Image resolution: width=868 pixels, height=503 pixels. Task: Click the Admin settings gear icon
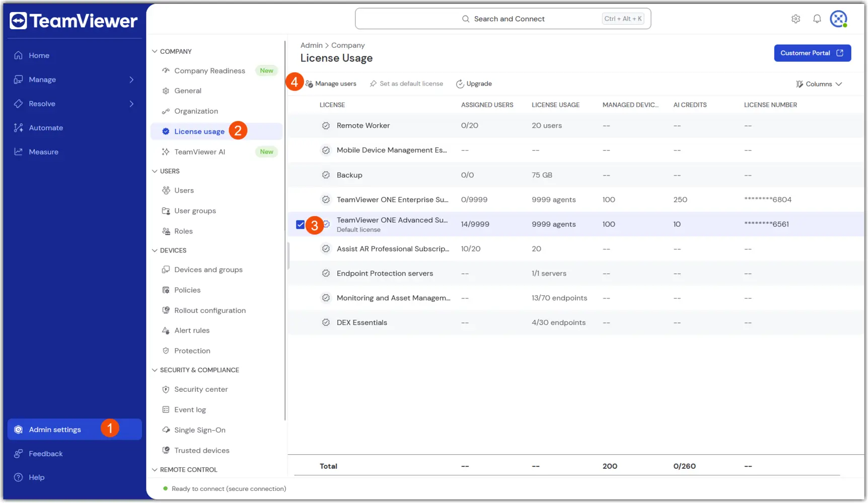click(x=19, y=430)
